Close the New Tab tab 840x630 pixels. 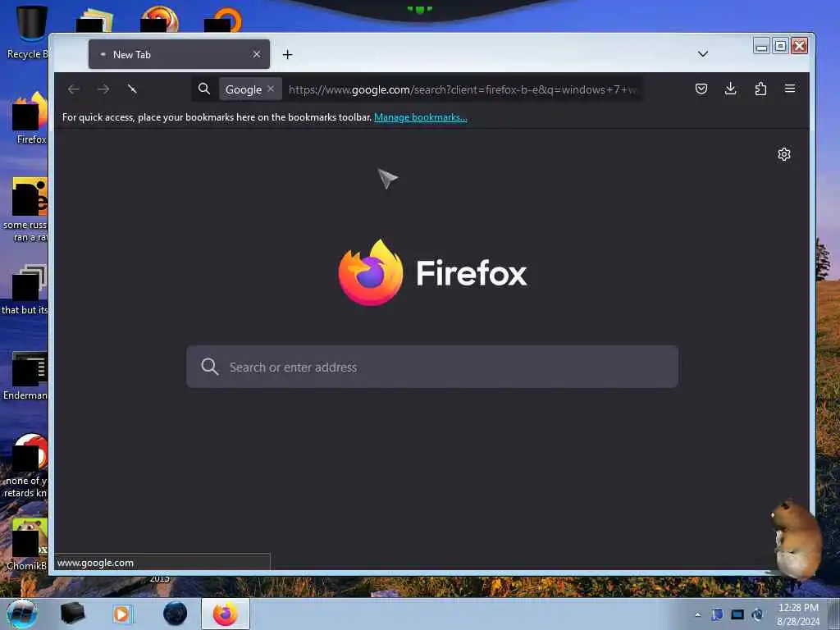pyautogui.click(x=257, y=54)
